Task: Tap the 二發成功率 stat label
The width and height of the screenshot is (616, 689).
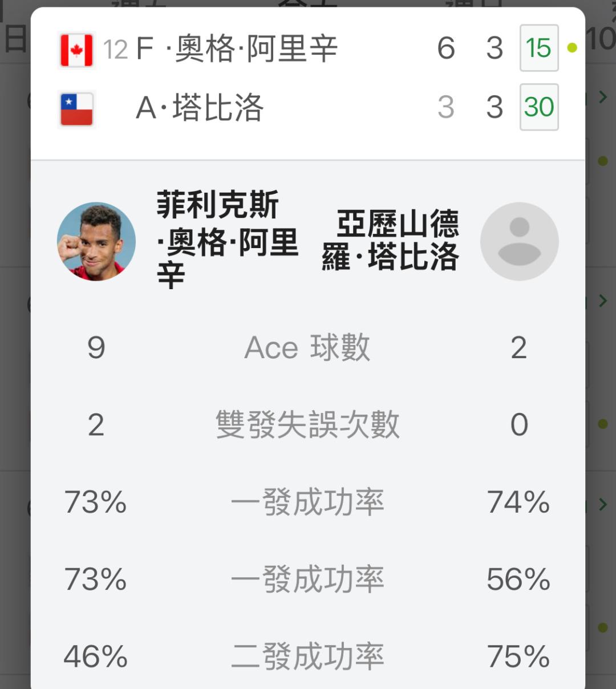Action: click(307, 656)
